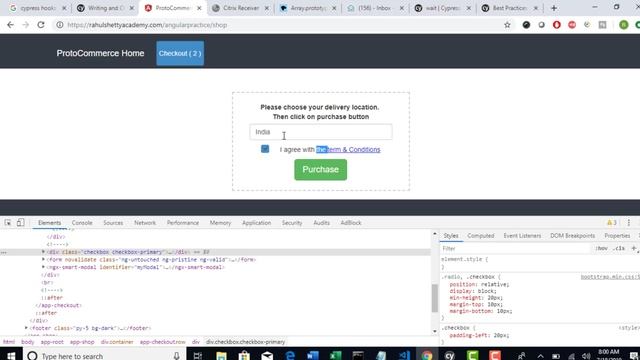Click the Checkout ( 2 ) button

point(180,53)
